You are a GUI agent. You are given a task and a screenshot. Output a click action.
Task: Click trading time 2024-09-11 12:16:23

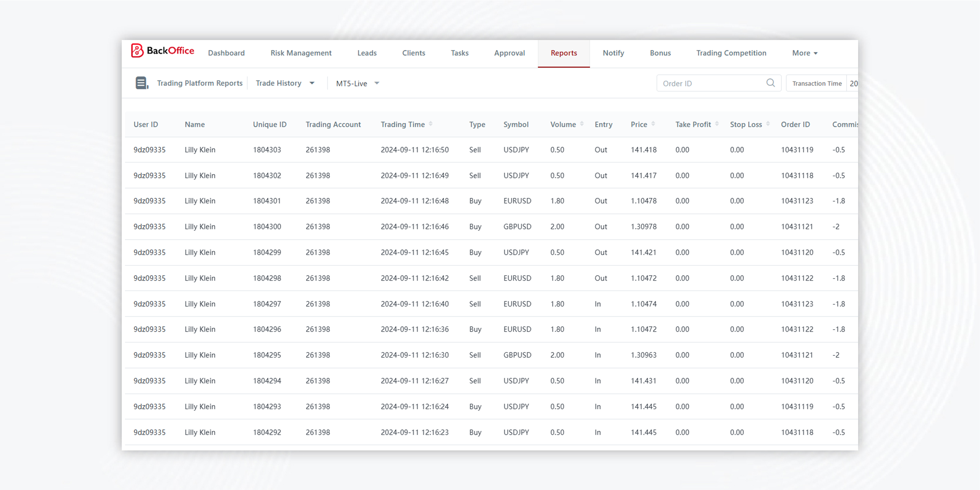click(415, 432)
